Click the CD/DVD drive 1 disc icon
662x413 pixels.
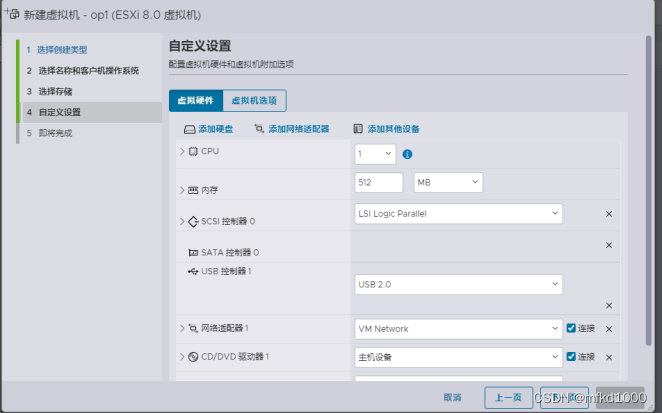[193, 357]
